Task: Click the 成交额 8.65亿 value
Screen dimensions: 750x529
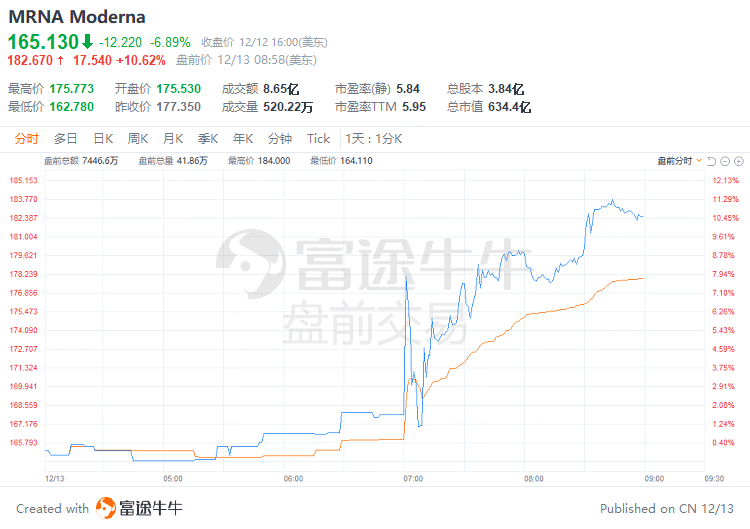Action: (x=281, y=89)
